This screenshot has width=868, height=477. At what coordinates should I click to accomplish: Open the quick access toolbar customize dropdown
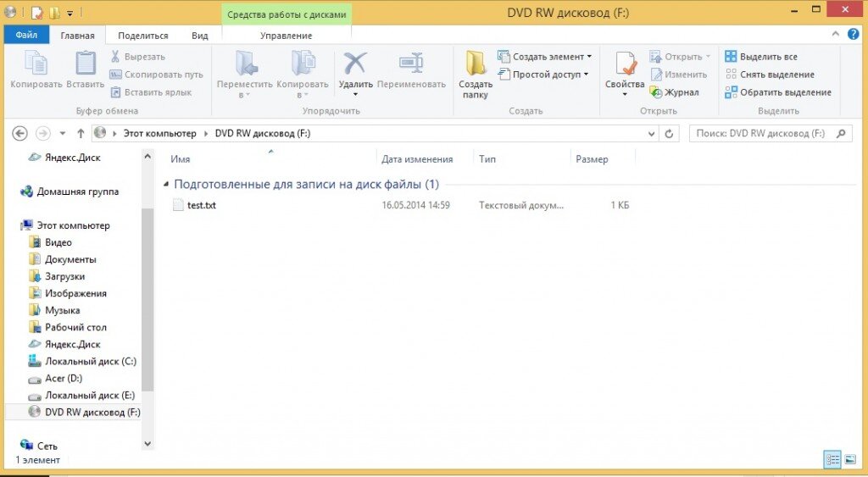click(70, 13)
